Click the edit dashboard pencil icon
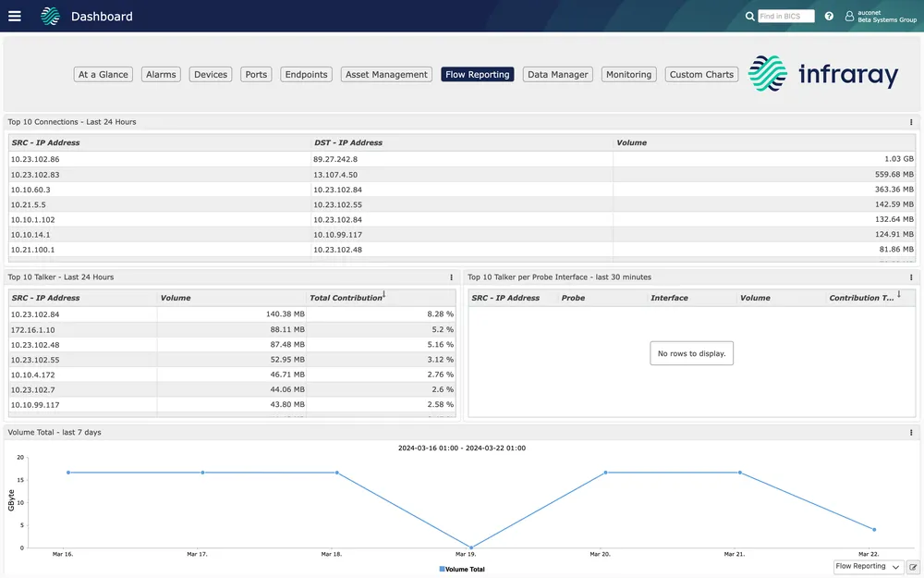The image size is (924, 578). 914,566
